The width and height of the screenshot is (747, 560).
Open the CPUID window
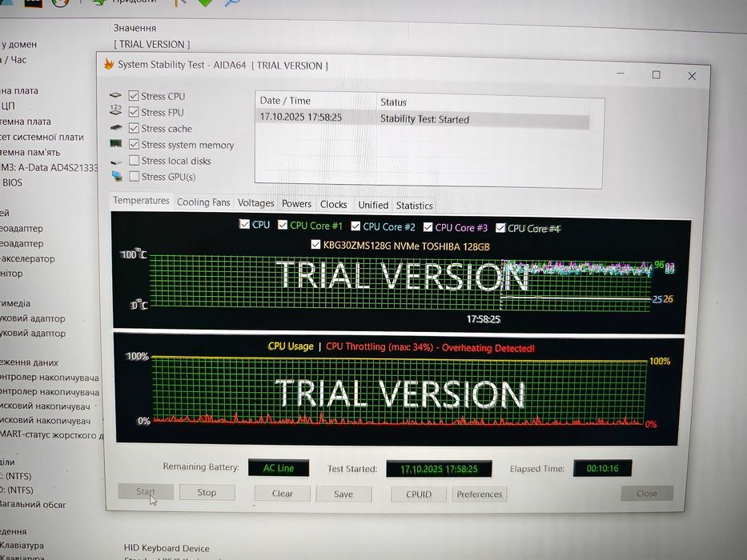(419, 494)
